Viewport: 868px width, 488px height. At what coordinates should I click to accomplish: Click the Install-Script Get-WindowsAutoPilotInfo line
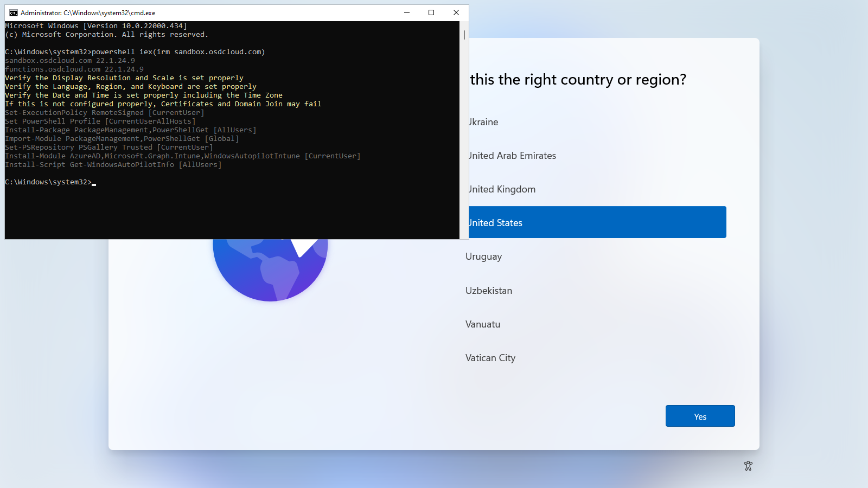point(113,165)
